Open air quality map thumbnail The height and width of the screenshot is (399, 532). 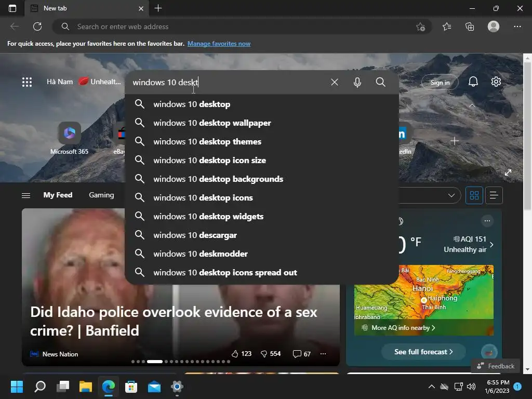pos(424,300)
